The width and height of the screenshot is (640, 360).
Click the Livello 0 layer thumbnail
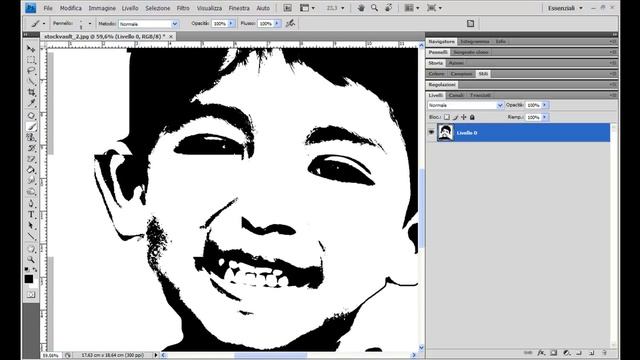pos(445,133)
